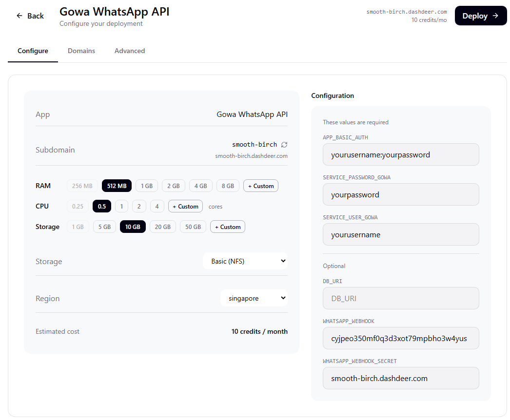Screen dimensions: 510x420
Task: Click the '10 credits / month' estimated cost
Action: 259,332
